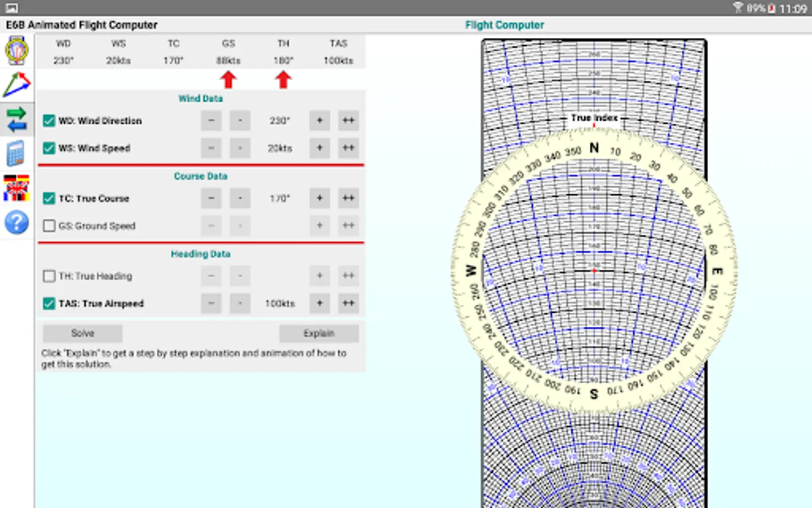Uncheck the WS: Wind Speed checkbox

pyautogui.click(x=49, y=148)
